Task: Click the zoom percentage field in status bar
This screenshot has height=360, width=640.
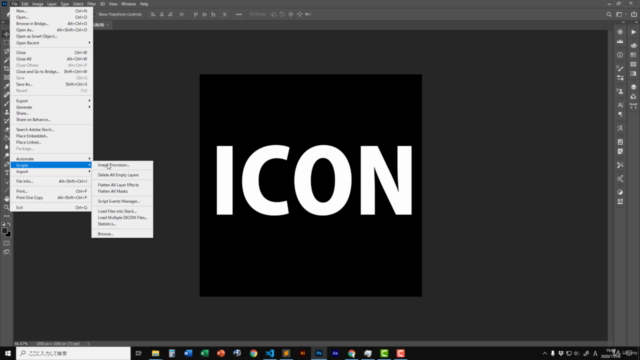Action: [21, 344]
